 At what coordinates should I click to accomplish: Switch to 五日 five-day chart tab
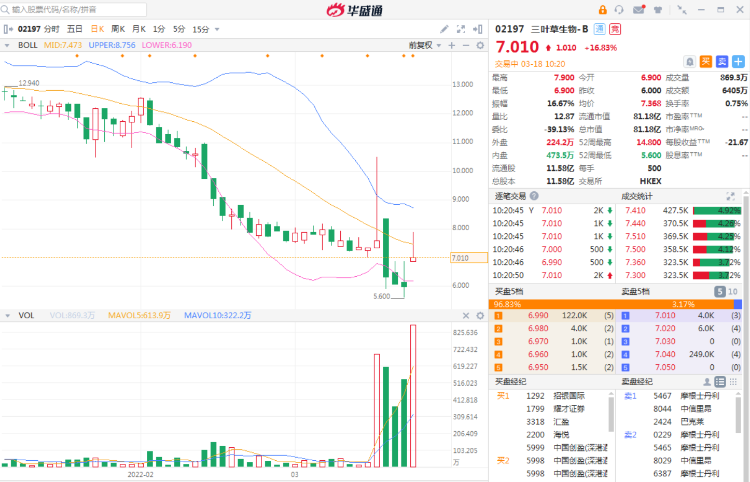[x=75, y=29]
